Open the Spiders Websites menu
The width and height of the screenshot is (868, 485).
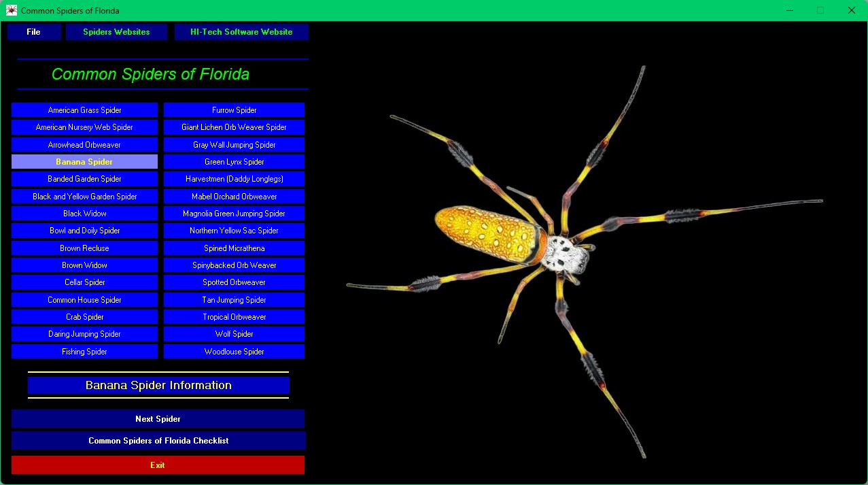pos(116,32)
